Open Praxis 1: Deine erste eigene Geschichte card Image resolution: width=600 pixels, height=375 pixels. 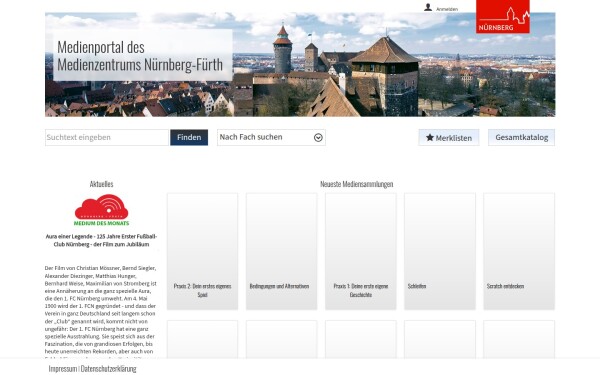tap(361, 251)
